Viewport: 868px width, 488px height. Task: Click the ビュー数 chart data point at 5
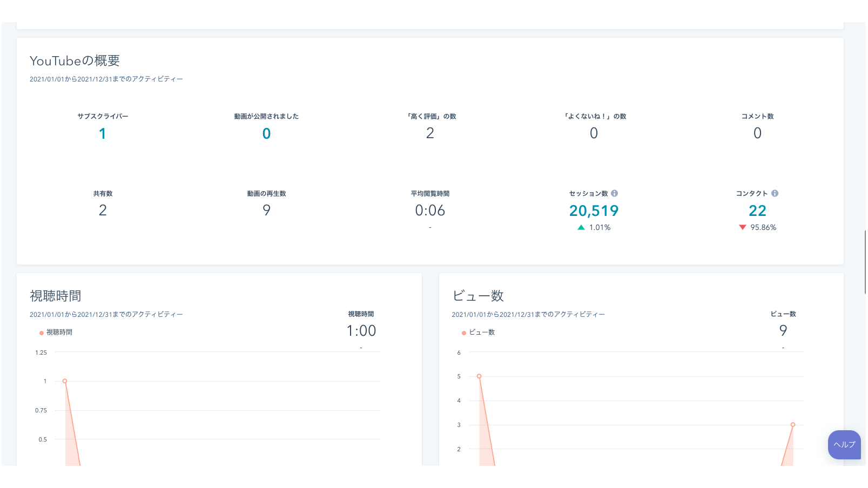tap(479, 376)
